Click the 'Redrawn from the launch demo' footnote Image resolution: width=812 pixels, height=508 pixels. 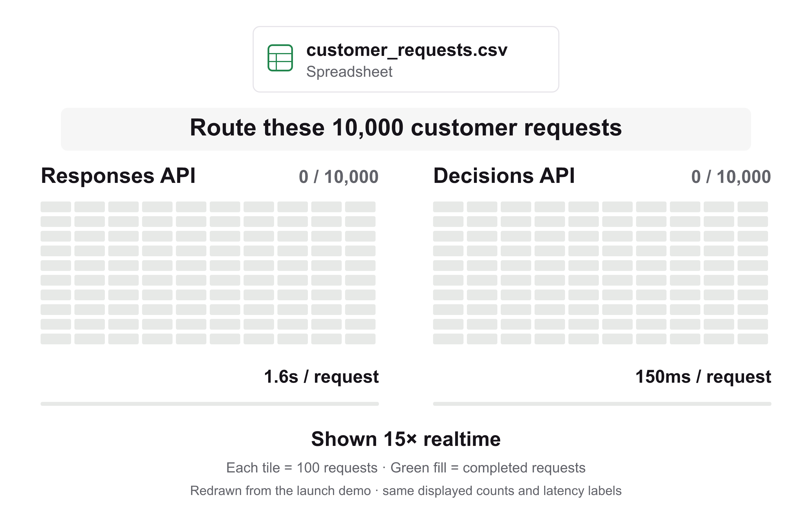point(281,491)
